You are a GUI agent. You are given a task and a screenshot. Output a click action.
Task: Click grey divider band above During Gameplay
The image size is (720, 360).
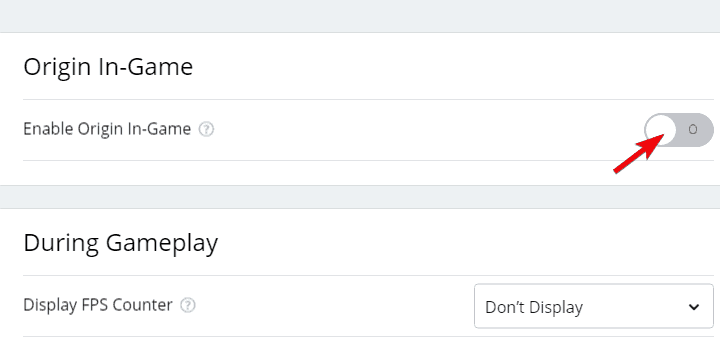[x=360, y=197]
